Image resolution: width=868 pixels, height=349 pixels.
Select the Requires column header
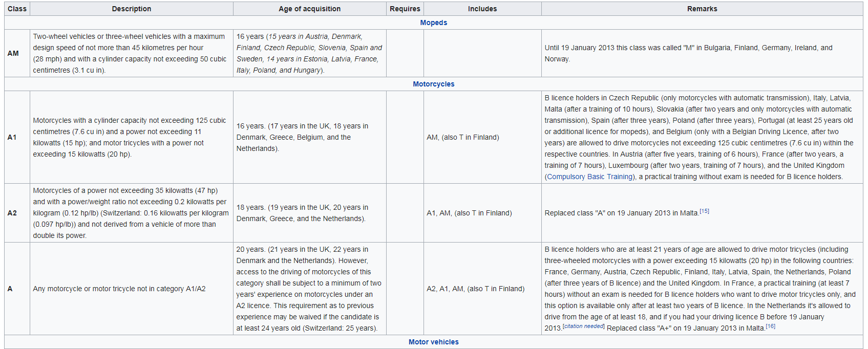[x=405, y=9]
